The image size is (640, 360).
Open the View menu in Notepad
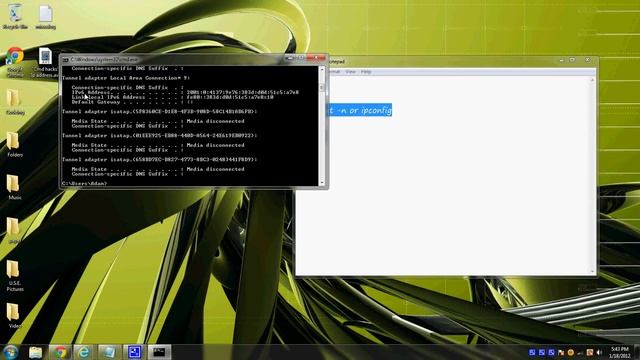351,72
